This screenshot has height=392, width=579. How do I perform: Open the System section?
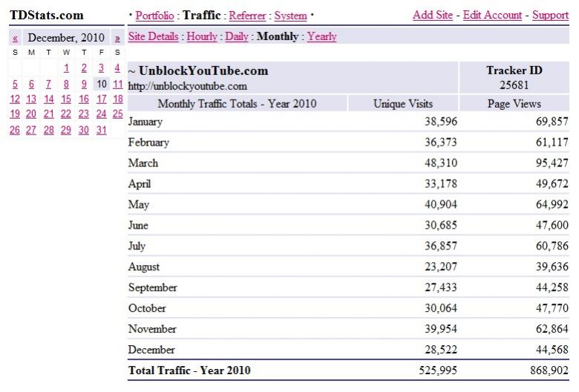tap(290, 15)
